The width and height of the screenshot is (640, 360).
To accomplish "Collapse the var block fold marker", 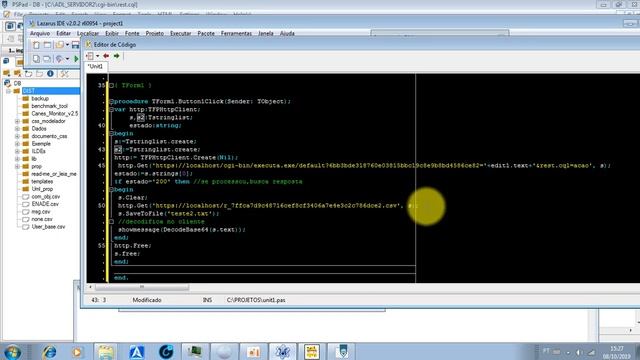I will click(111, 109).
